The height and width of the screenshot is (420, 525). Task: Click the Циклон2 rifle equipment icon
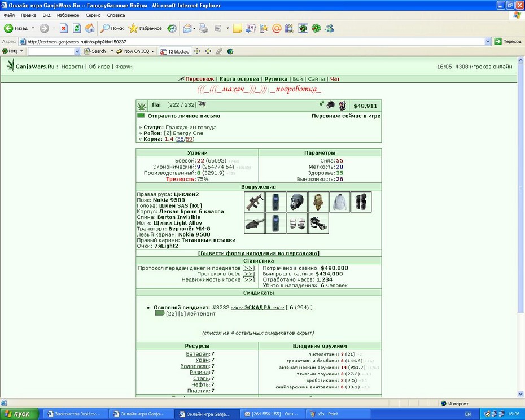click(x=255, y=202)
